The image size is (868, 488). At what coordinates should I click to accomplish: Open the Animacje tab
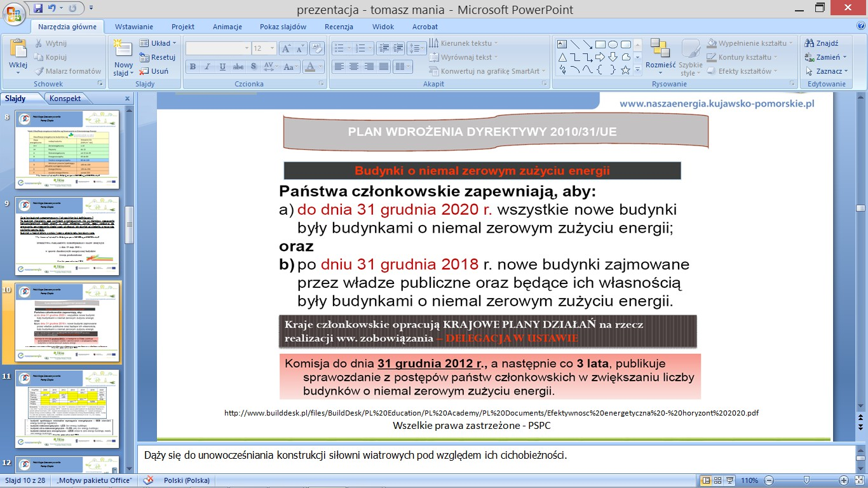tap(227, 27)
